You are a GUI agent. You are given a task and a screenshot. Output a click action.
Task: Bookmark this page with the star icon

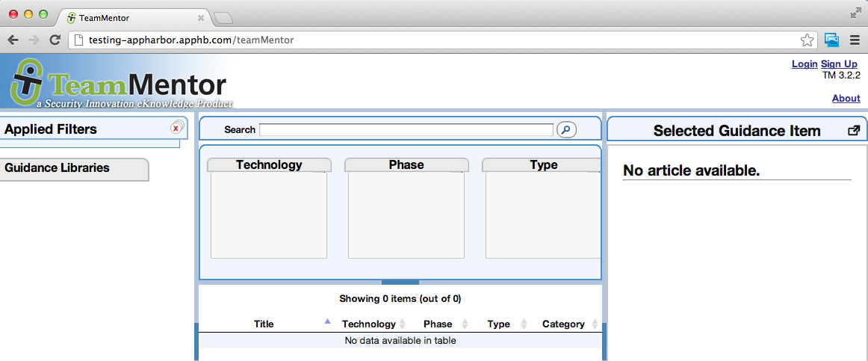[807, 40]
